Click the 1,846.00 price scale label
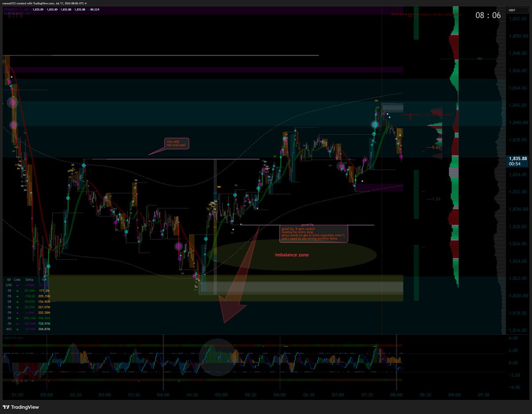Viewport: 532px width, 414px height. click(518, 70)
